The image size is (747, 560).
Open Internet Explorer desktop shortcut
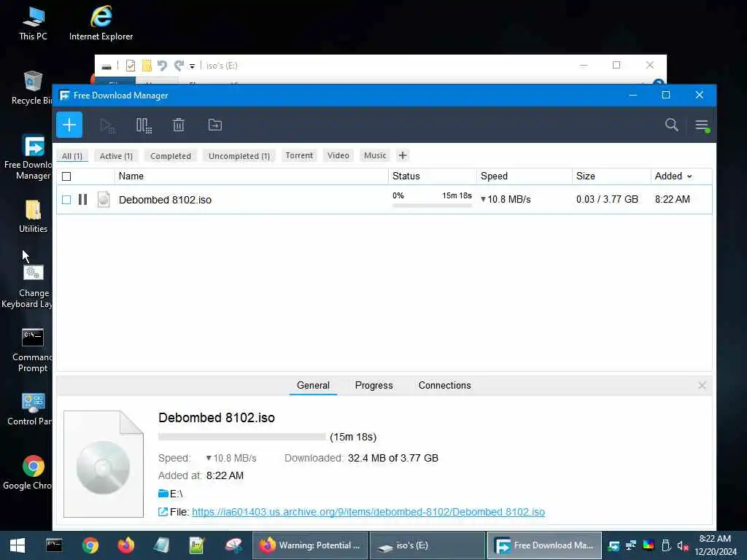click(x=101, y=23)
